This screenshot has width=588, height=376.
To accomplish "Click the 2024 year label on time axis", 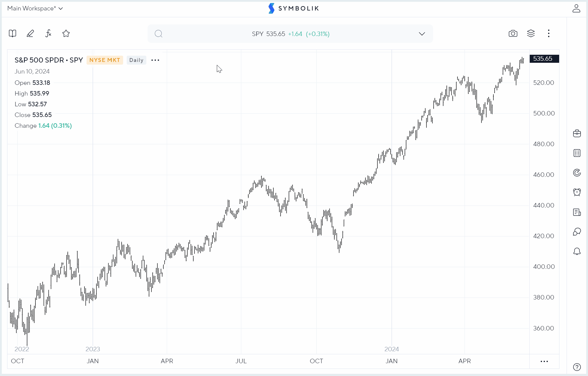I will tap(392, 349).
